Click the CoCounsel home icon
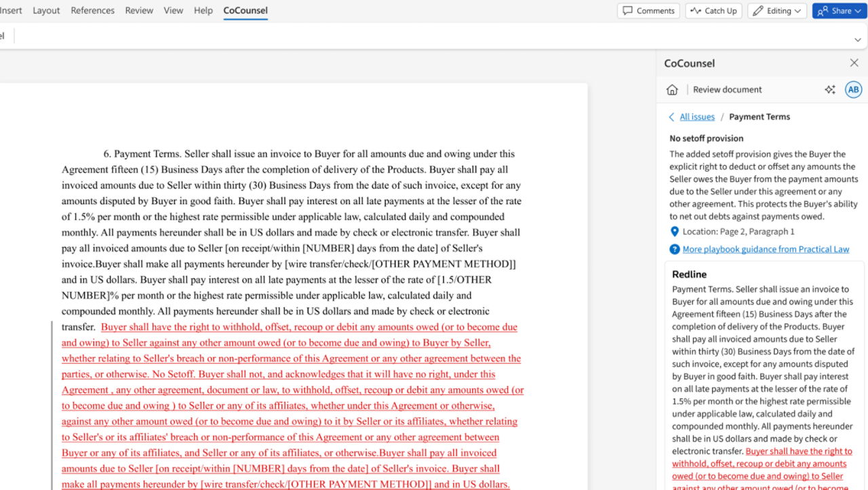Image resolution: width=868 pixels, height=490 pixels. point(672,90)
